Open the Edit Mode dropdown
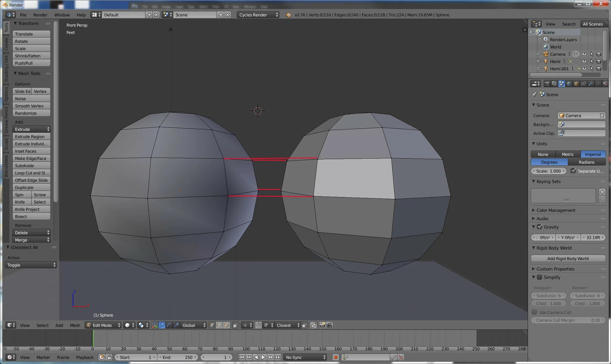 click(103, 325)
